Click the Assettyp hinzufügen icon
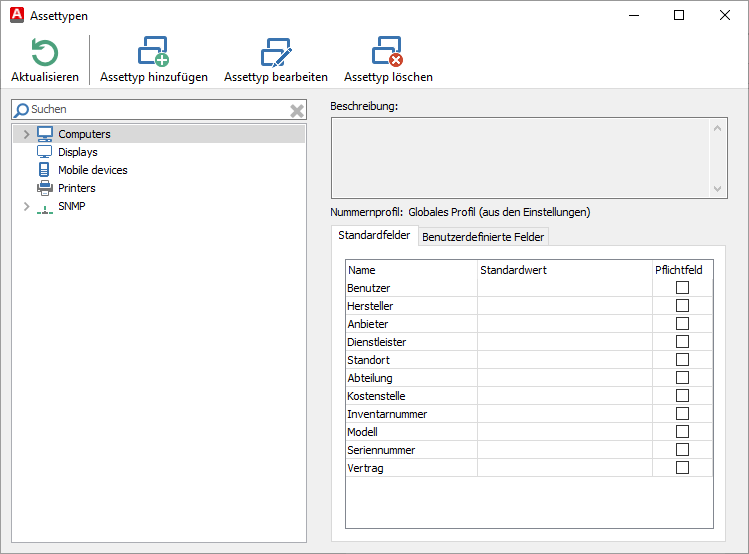Screen dimensions: 749x554 tap(153, 51)
